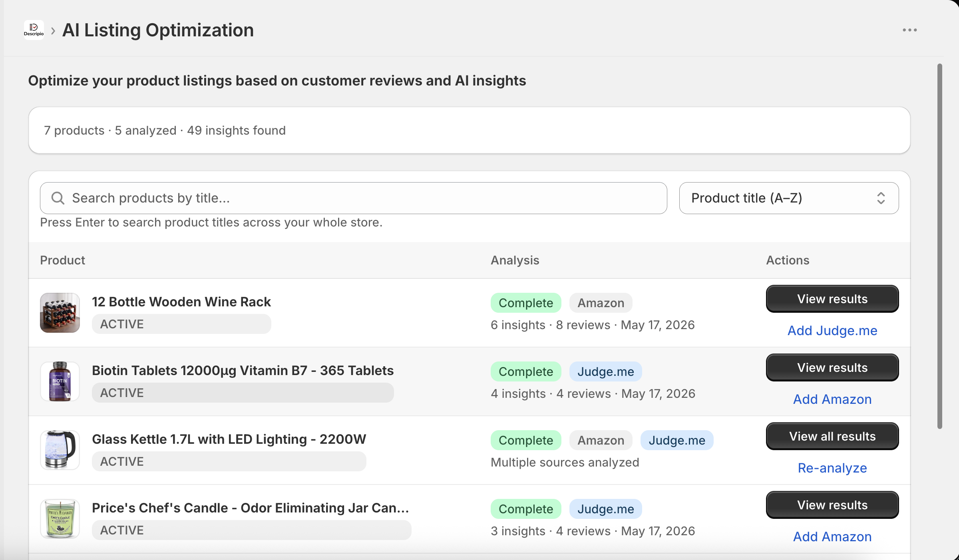
Task: Select the 12 Bottle Wooden Wine Rack title
Action: pyautogui.click(x=181, y=302)
